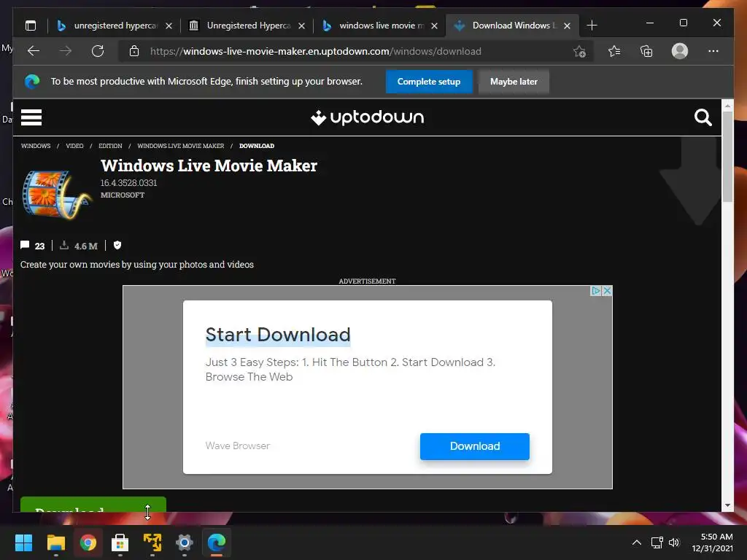Open the Favorites list icon
This screenshot has height=560, width=747.
[x=614, y=51]
